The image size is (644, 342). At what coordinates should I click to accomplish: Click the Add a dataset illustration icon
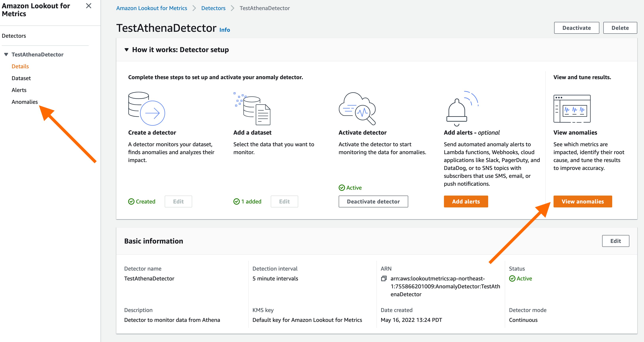[252, 108]
